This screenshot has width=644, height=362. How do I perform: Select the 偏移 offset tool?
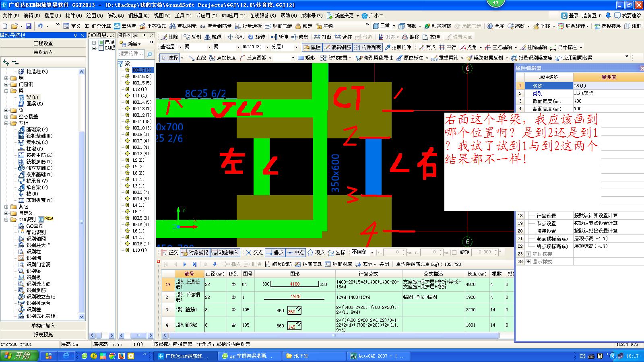click(x=411, y=37)
